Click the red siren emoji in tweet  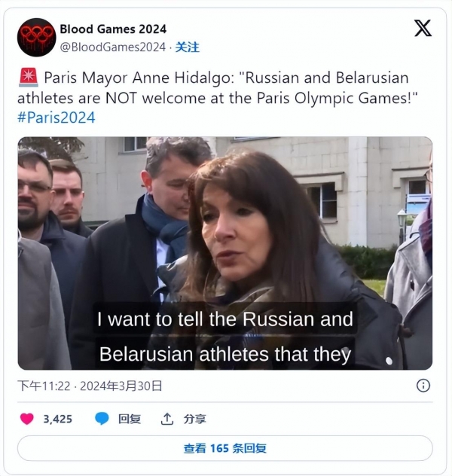coord(28,78)
